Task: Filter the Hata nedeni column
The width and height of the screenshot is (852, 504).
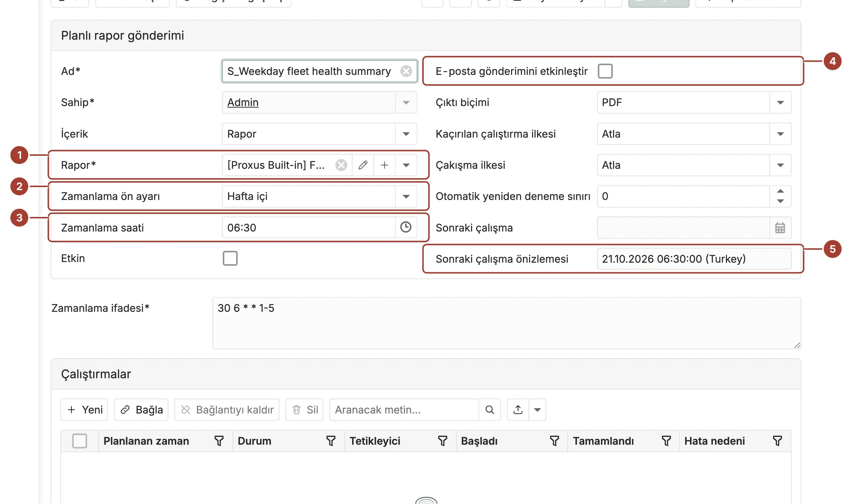Action: click(777, 441)
